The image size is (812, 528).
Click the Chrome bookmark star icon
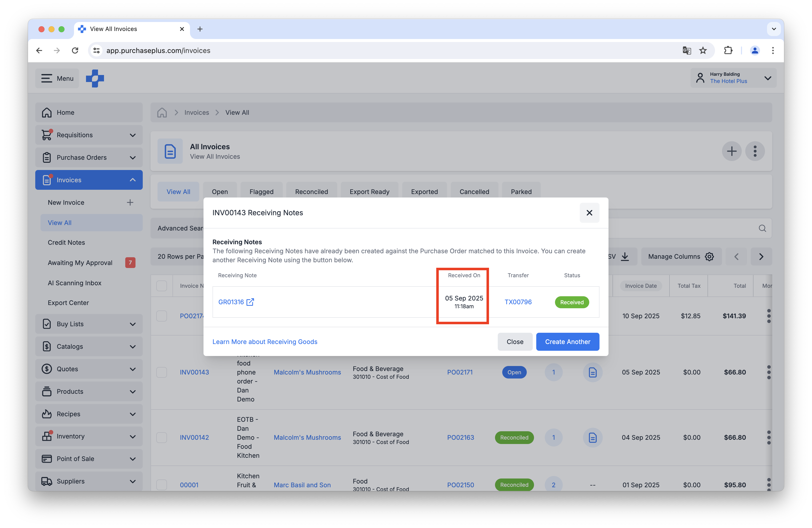click(x=703, y=50)
